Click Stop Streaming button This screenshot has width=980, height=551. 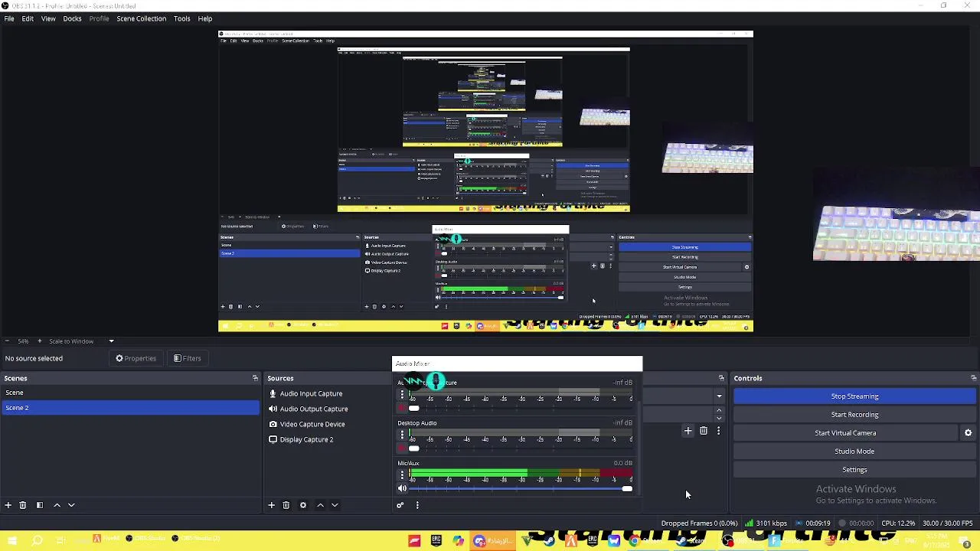854,396
